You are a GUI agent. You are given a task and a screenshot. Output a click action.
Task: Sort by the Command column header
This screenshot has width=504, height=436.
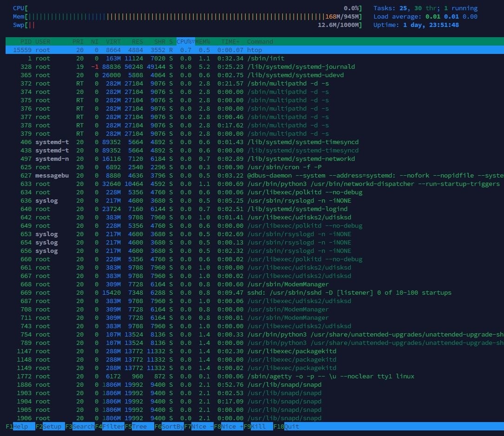[x=260, y=41]
